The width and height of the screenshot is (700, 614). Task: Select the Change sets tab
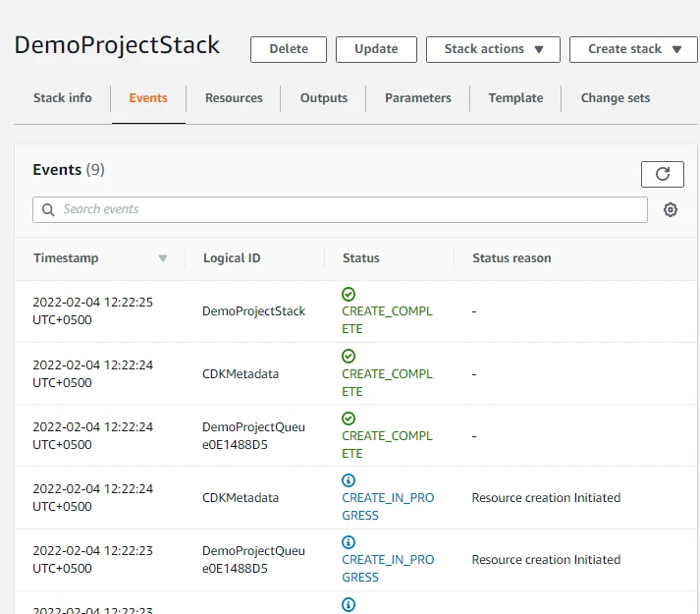(x=615, y=98)
